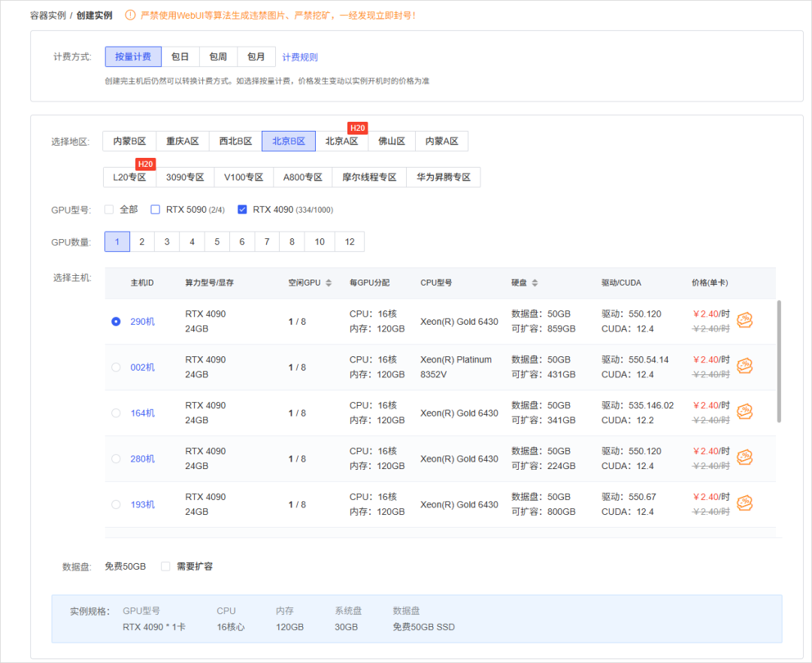
Task: Click the discount coupon icon for host 002机
Action: pyautogui.click(x=744, y=366)
